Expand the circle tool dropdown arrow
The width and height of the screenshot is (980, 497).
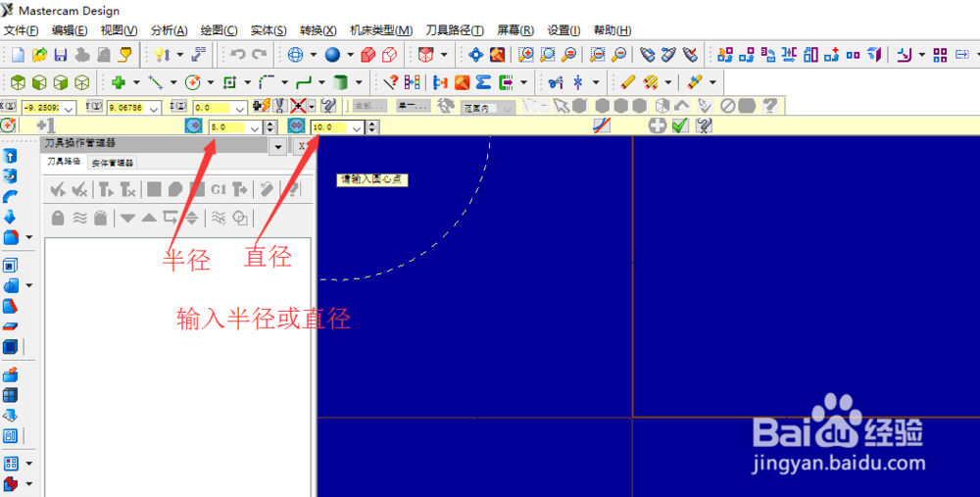211,82
